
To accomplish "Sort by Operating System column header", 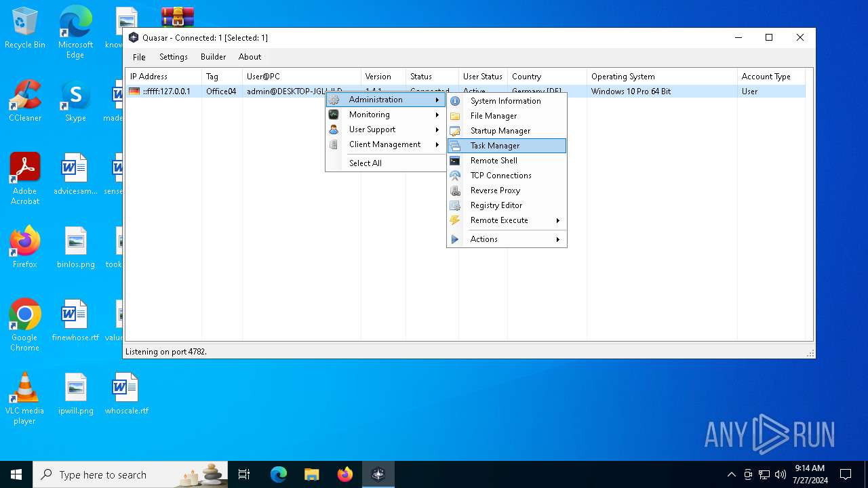I will [662, 77].
